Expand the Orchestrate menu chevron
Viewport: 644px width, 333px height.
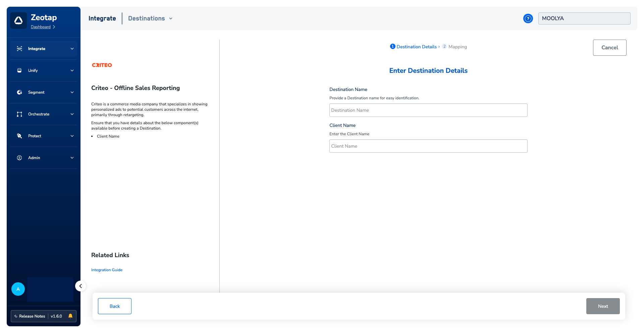click(x=72, y=114)
